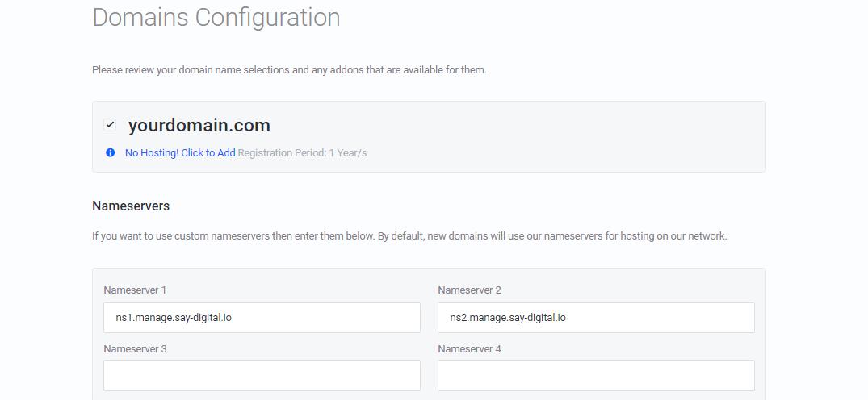
Task: Click the blue info icon beside No Hosting
Action: pos(111,152)
